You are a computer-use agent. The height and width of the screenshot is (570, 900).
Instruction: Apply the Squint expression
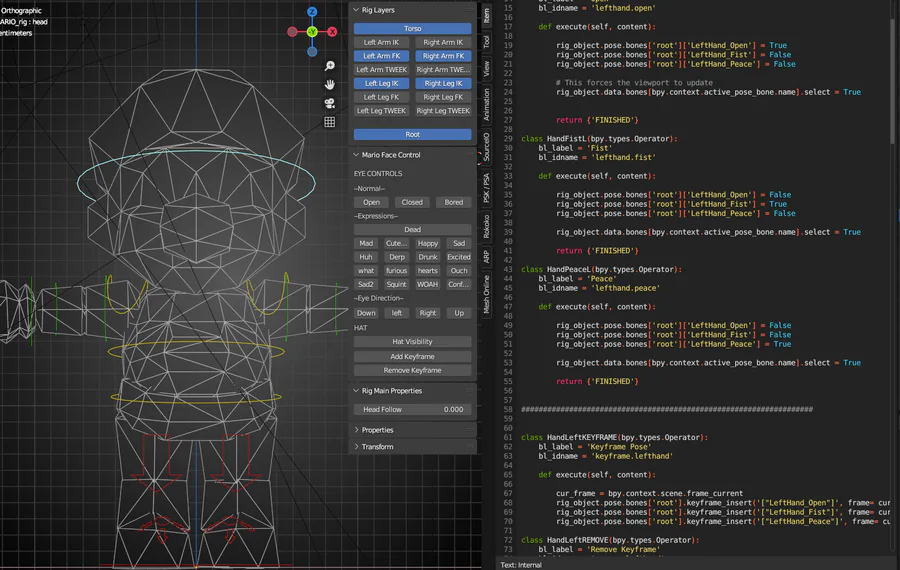[397, 285]
